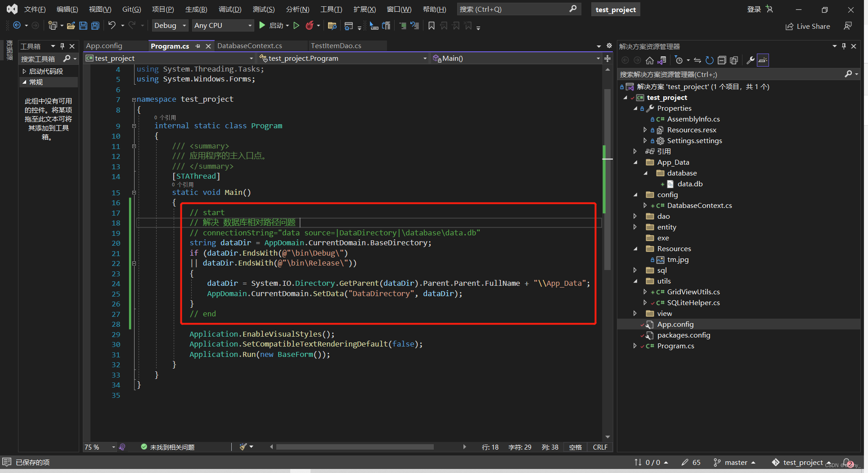Toggle bookmark on current line icon
The width and height of the screenshot is (868, 473).
pyautogui.click(x=431, y=26)
